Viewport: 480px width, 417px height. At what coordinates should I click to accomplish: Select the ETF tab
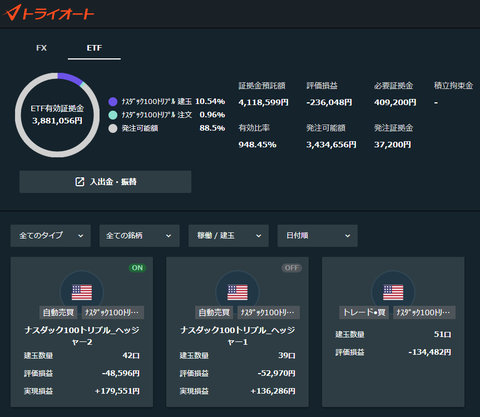click(94, 48)
